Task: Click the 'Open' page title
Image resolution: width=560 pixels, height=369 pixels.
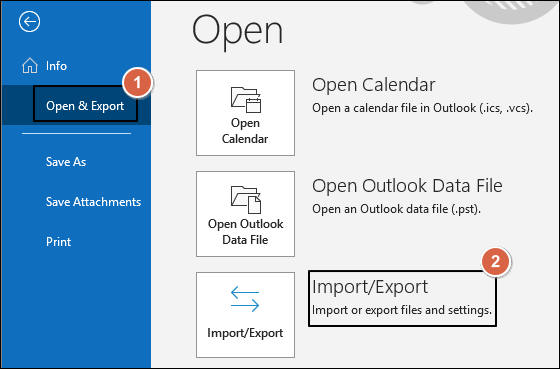Action: point(238,33)
